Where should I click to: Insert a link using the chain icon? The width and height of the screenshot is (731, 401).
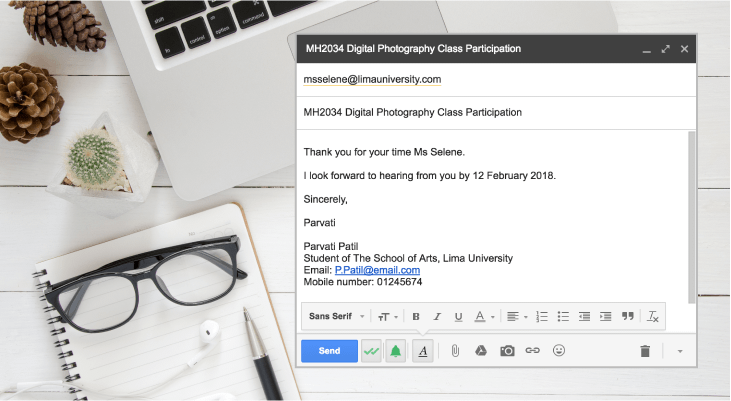tap(533, 351)
